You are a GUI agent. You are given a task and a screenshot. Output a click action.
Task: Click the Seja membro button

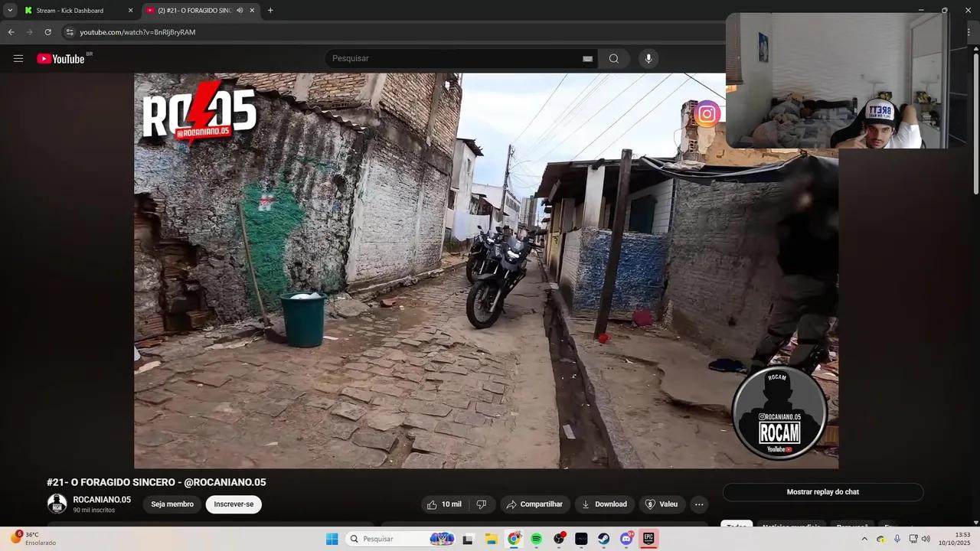click(172, 504)
